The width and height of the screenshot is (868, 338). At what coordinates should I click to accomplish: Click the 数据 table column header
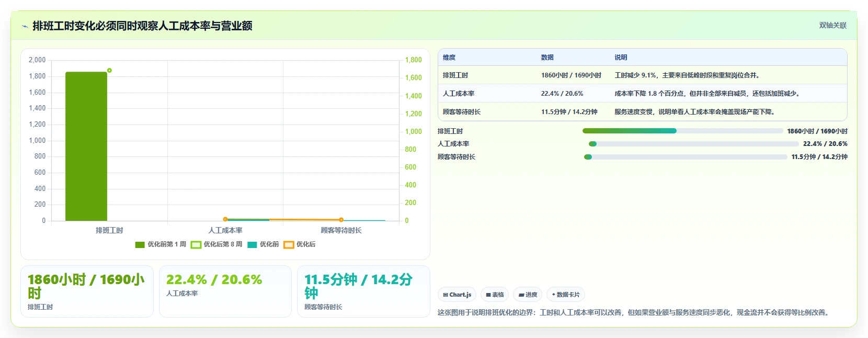547,58
